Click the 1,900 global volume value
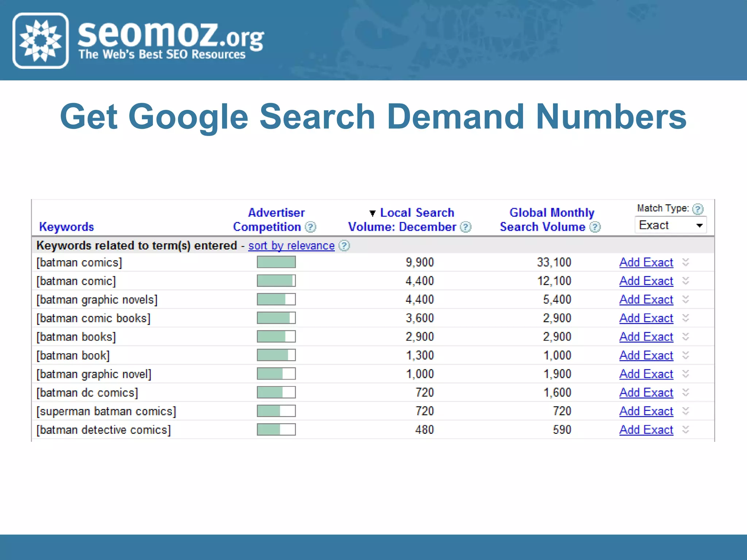747x560 pixels. [x=557, y=374]
